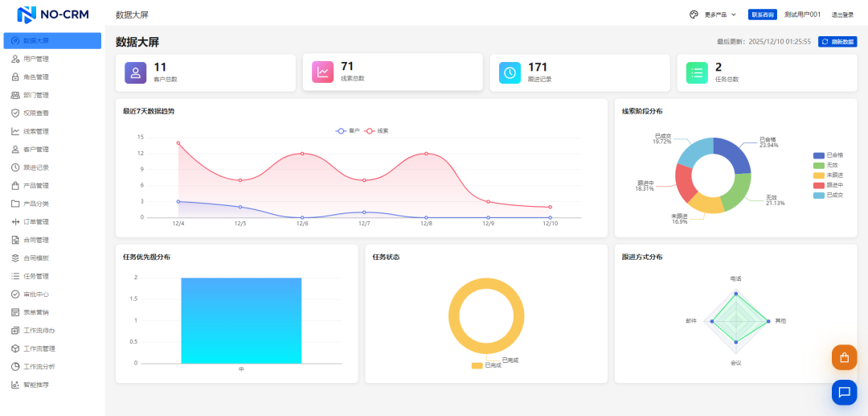
Task: Open the theme palette icon in header
Action: 694,15
